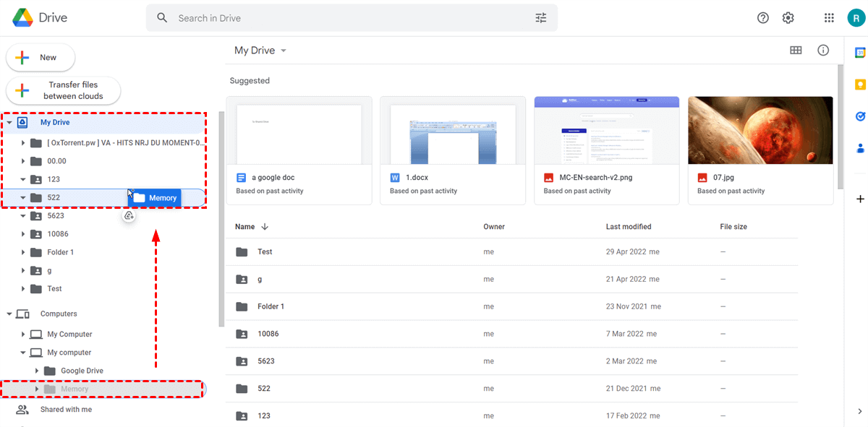Collapse the Computers section

click(9, 314)
